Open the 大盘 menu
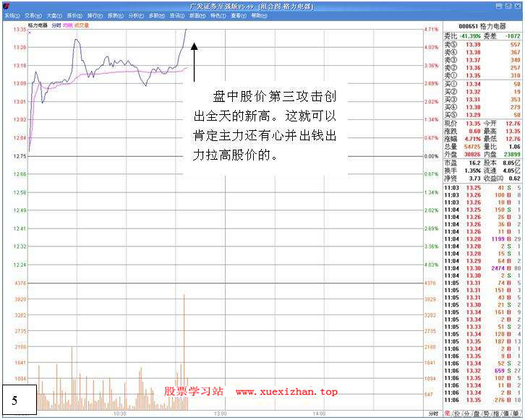Screen dimensions: 525x420 pos(54,16)
